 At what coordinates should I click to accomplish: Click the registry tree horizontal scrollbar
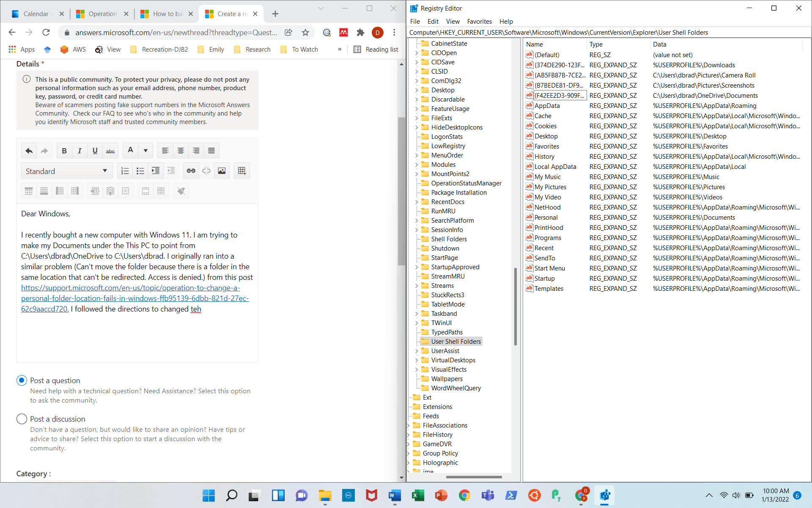coord(474,477)
